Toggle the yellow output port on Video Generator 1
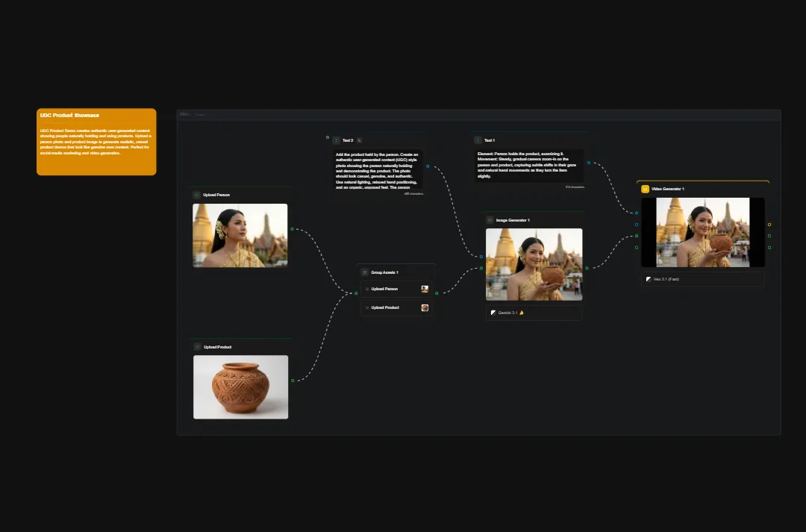 (x=769, y=224)
